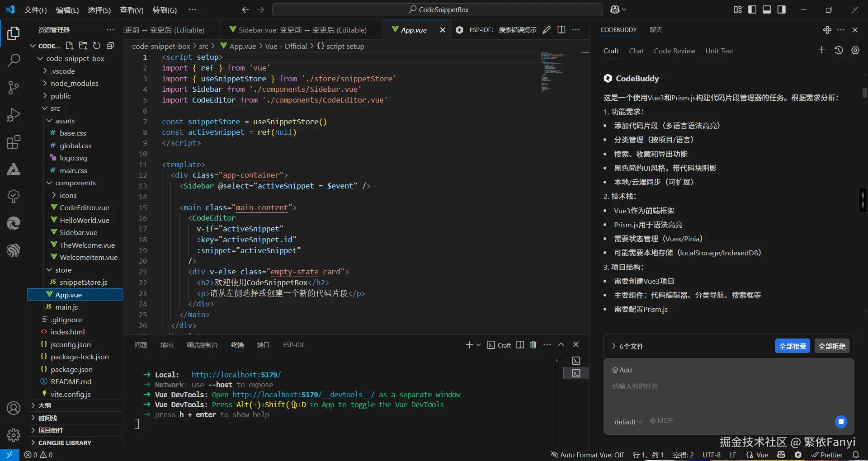The height and width of the screenshot is (461, 868).
Task: Toggle the primary side bar visibility
Action: pos(752,9)
